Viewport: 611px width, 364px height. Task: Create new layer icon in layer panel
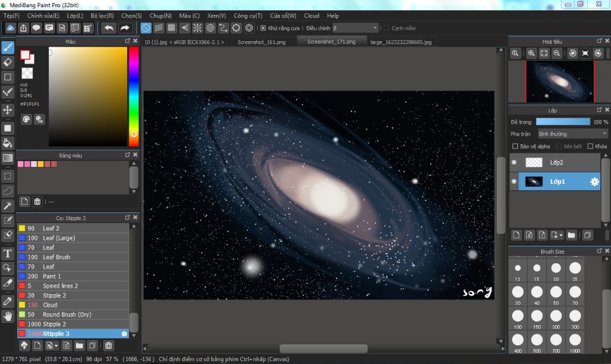pos(516,235)
